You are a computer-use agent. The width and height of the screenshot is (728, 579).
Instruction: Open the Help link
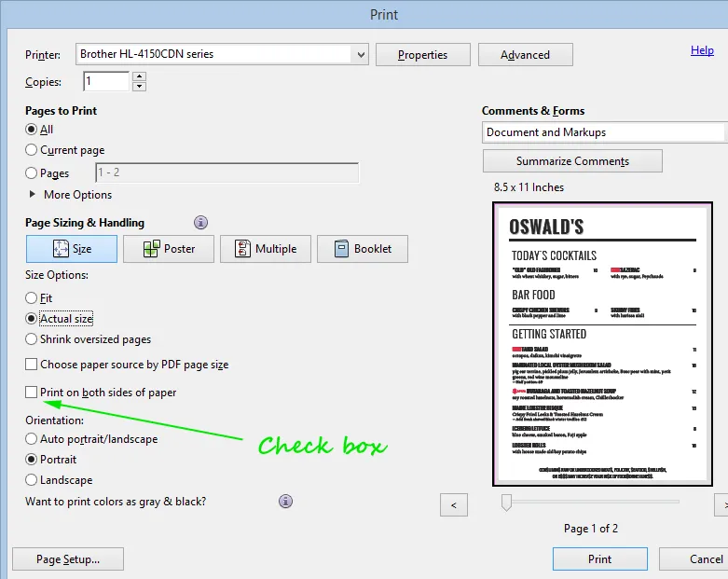702,50
